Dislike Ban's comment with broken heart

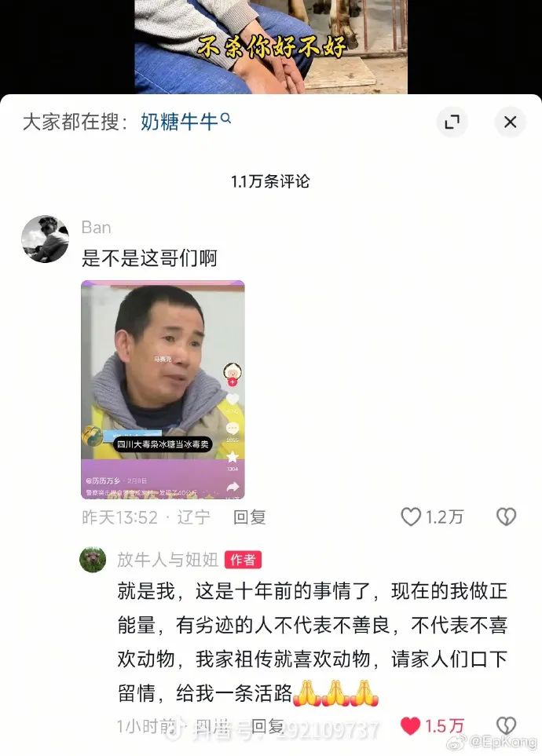(507, 517)
